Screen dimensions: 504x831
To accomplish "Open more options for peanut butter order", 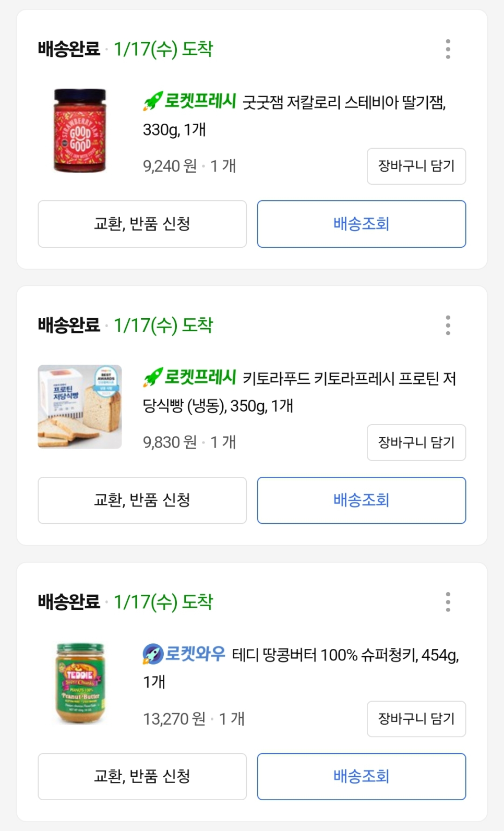I will (x=448, y=601).
